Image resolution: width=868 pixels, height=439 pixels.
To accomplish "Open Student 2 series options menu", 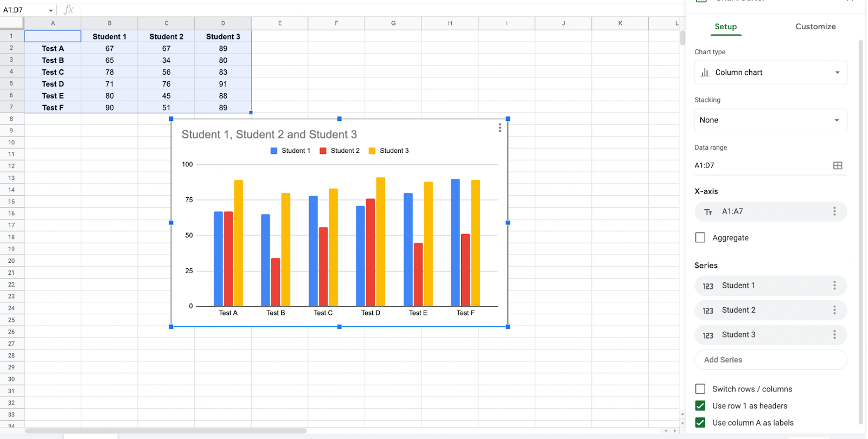I will [x=834, y=310].
